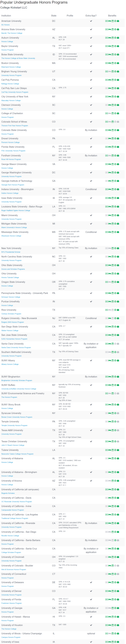Click the suitcase icon for Boise State University
Viewport: 126px width, 644px height.
pyautogui.click(x=118, y=55)
